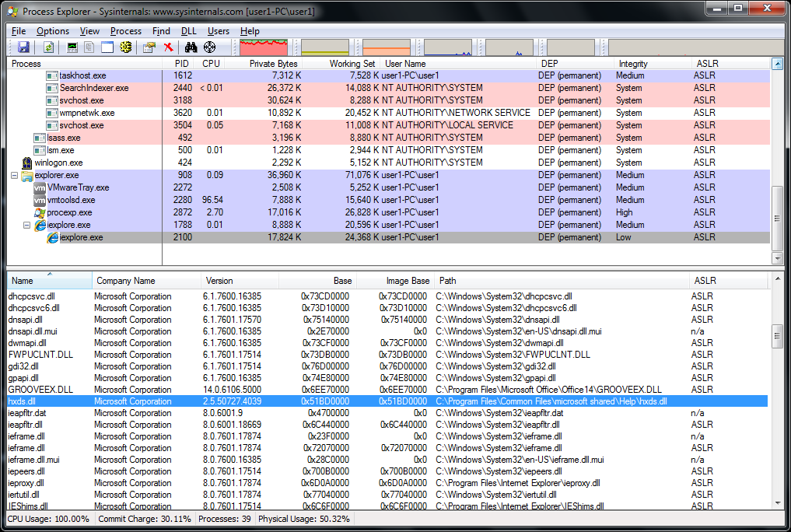791x532 pixels.
Task: Select the lsass.exe process row
Action: 388,138
